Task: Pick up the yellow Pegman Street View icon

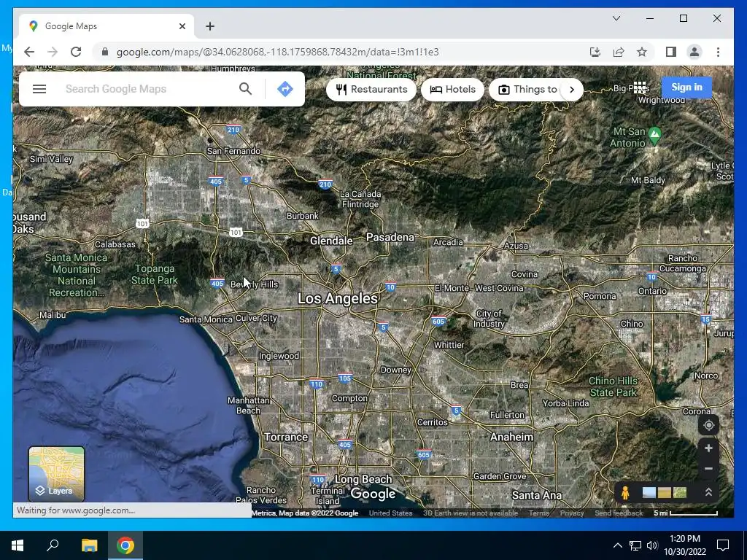Action: click(625, 492)
